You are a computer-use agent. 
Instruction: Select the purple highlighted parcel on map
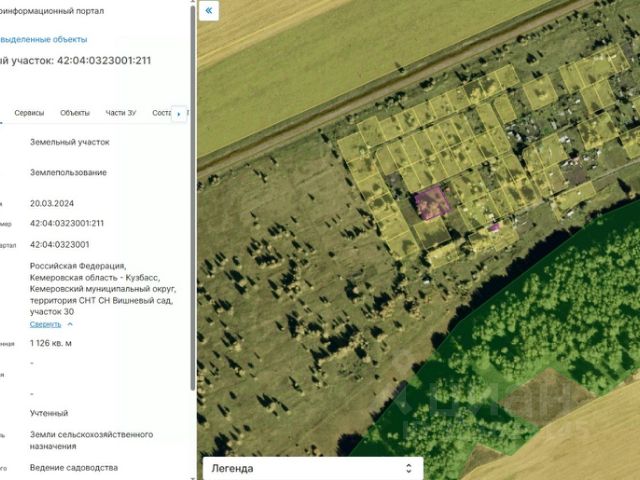click(432, 203)
